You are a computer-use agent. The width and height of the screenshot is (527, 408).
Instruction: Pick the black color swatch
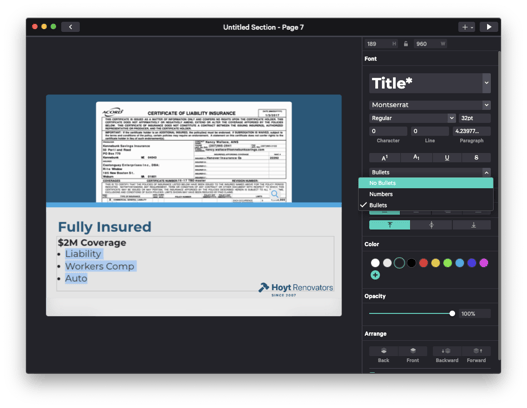click(411, 263)
